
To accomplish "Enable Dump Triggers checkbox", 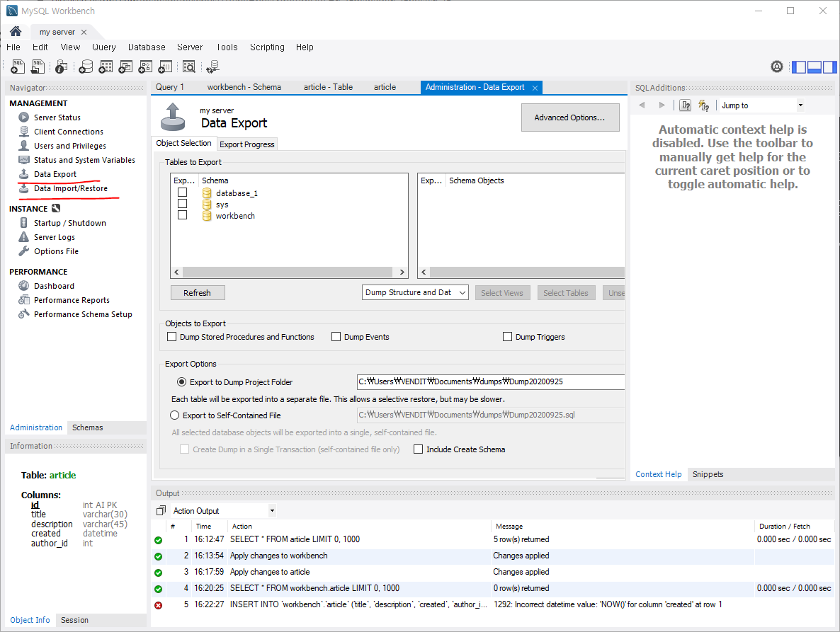I will 507,337.
